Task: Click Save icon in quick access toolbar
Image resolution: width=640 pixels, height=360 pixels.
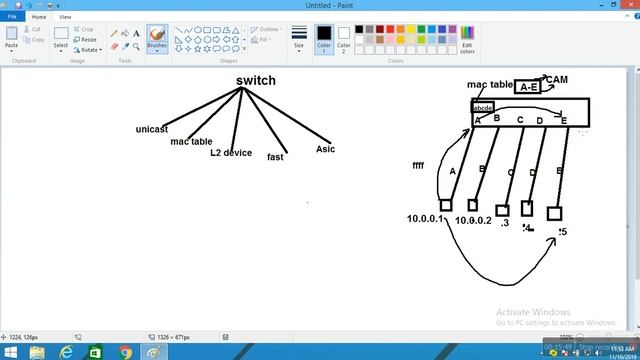Action: point(18,5)
